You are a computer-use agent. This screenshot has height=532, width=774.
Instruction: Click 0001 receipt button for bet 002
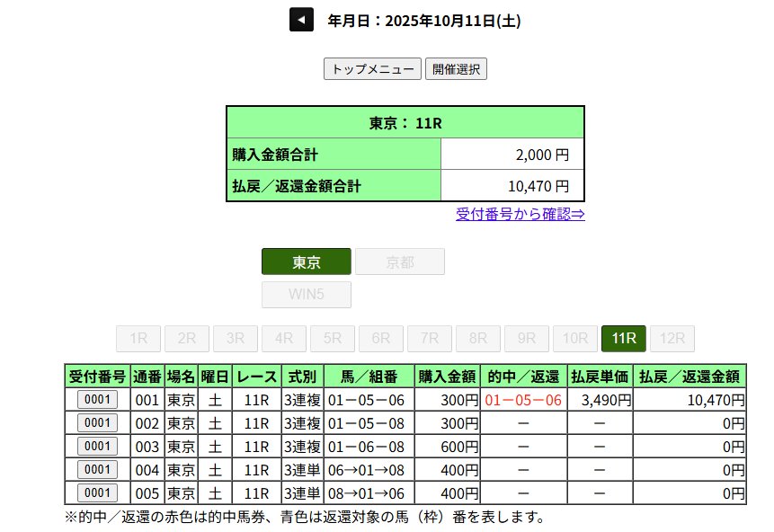[x=97, y=423]
